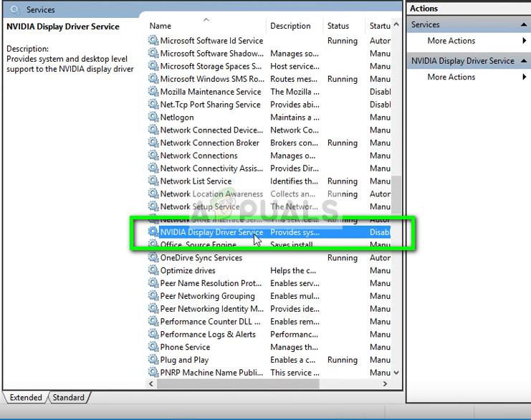Image resolution: width=531 pixels, height=420 pixels.
Task: Click gear icon beside Phone Service
Action: pyautogui.click(x=153, y=347)
